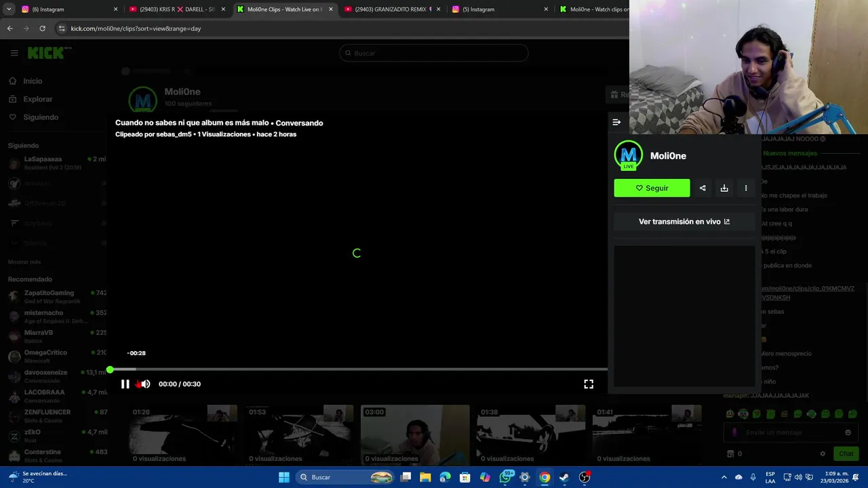868x488 pixels.
Task: Expand Mostrar más in followed list
Action: [x=24, y=262]
